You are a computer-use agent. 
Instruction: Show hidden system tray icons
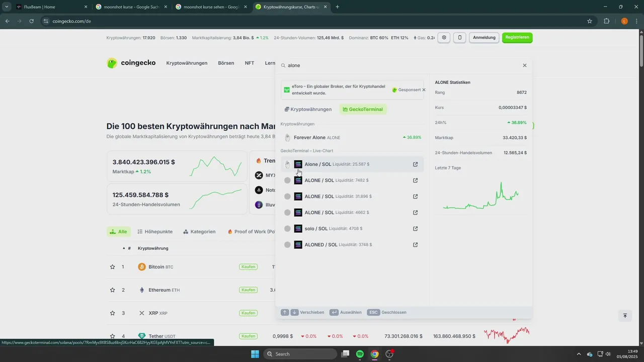click(578, 354)
